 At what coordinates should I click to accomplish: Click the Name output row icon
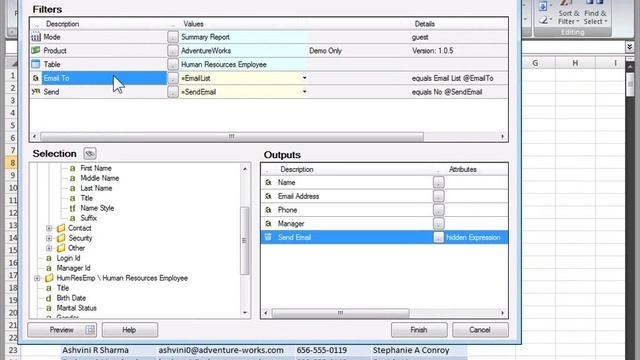coord(268,182)
